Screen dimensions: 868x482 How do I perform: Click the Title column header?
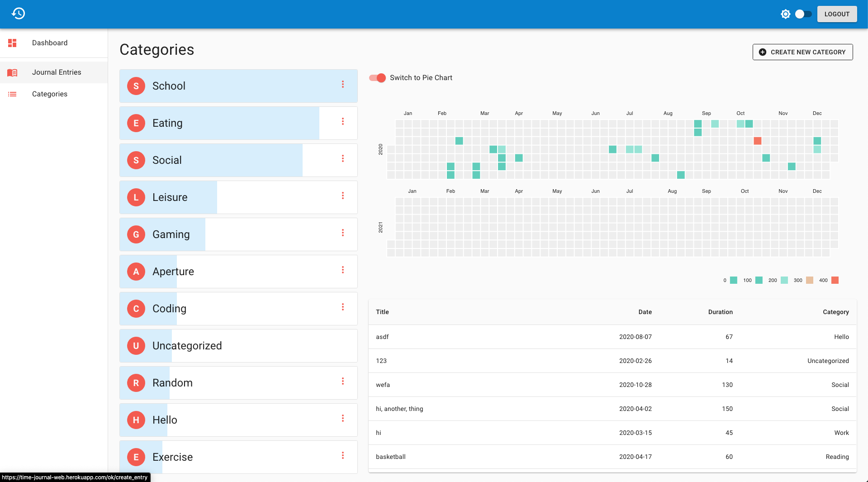[x=382, y=312]
